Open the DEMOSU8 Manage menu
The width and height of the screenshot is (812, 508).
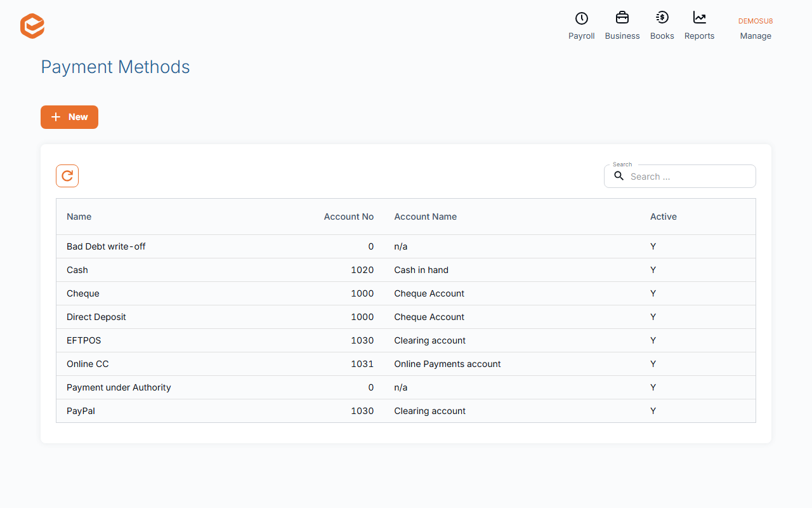point(756,29)
